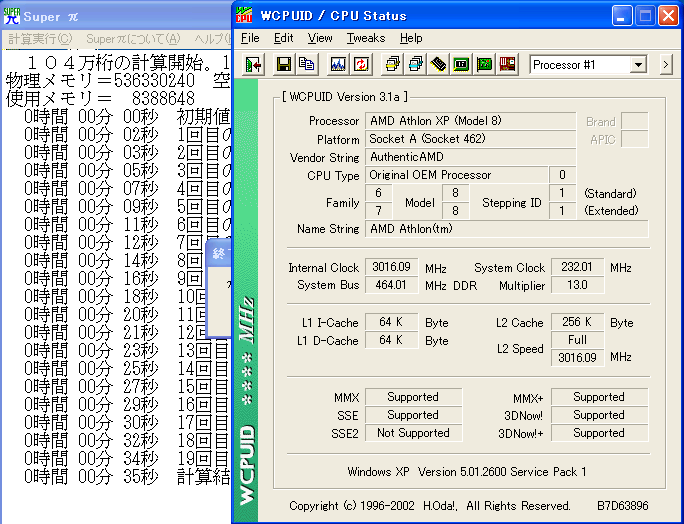Click the Copy to clipboard icon
This screenshot has width=684, height=524.
[x=306, y=64]
